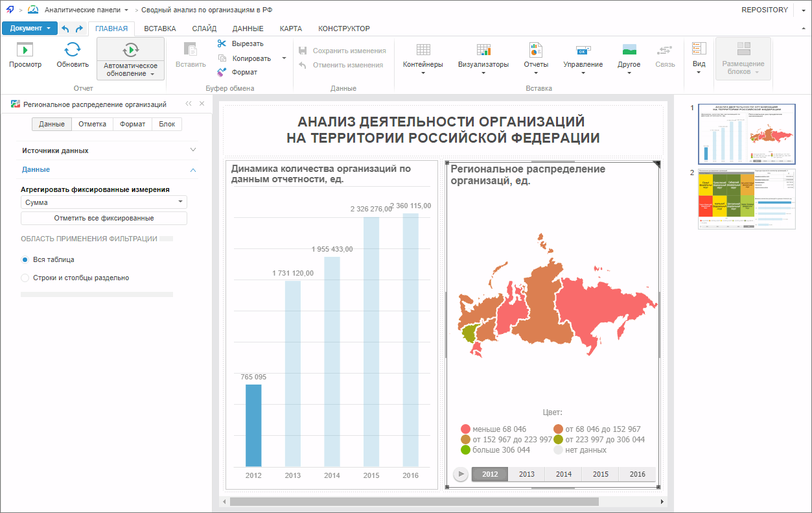Click the Вырезать scissors icon

point(222,43)
